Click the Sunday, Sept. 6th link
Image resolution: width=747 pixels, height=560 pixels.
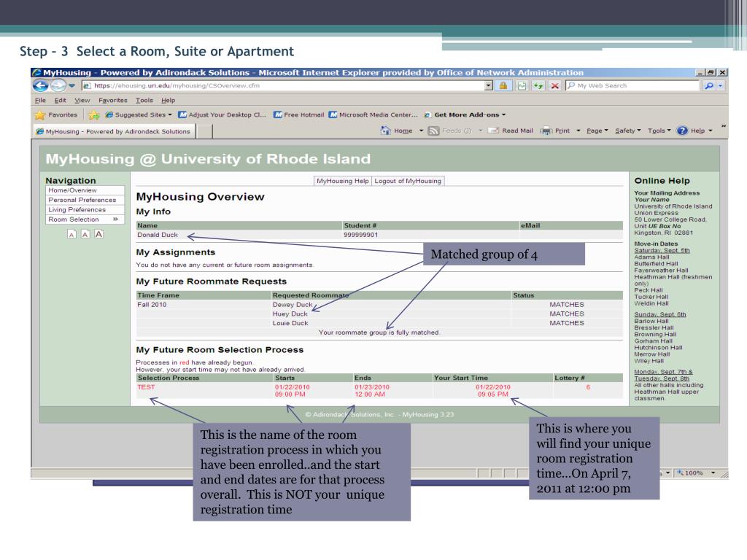(x=659, y=314)
